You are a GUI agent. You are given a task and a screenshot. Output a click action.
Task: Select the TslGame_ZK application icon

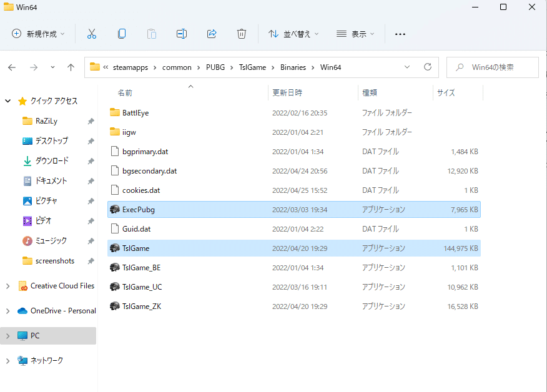(x=115, y=306)
